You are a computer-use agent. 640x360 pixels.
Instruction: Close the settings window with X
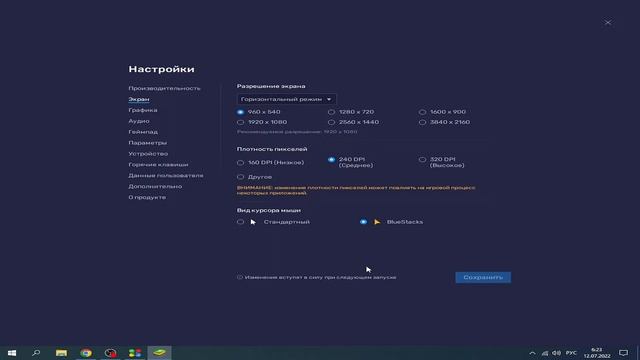point(608,22)
